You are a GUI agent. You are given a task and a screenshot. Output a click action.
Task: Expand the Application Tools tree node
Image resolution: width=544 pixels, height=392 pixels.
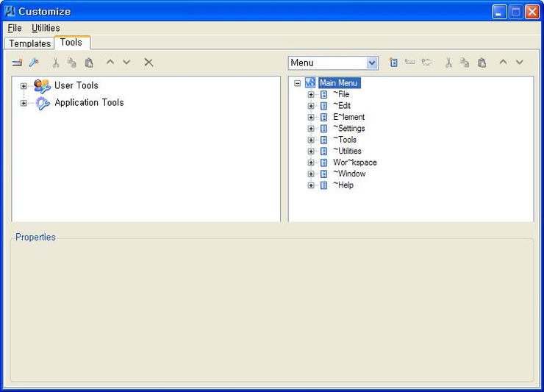(24, 103)
